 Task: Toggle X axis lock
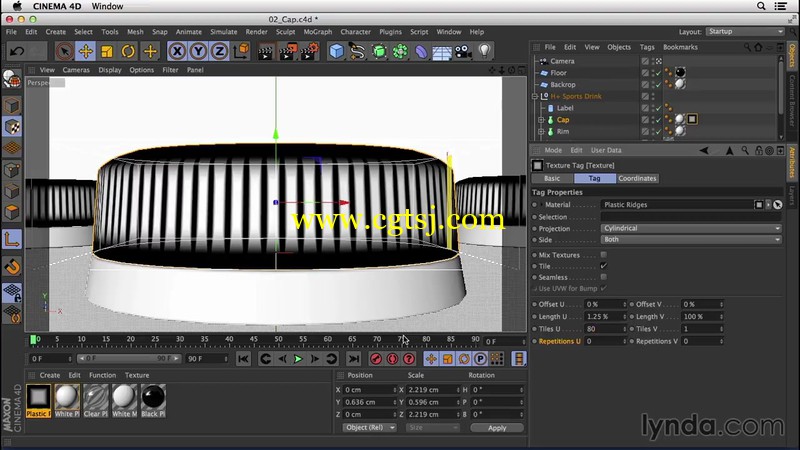177,52
